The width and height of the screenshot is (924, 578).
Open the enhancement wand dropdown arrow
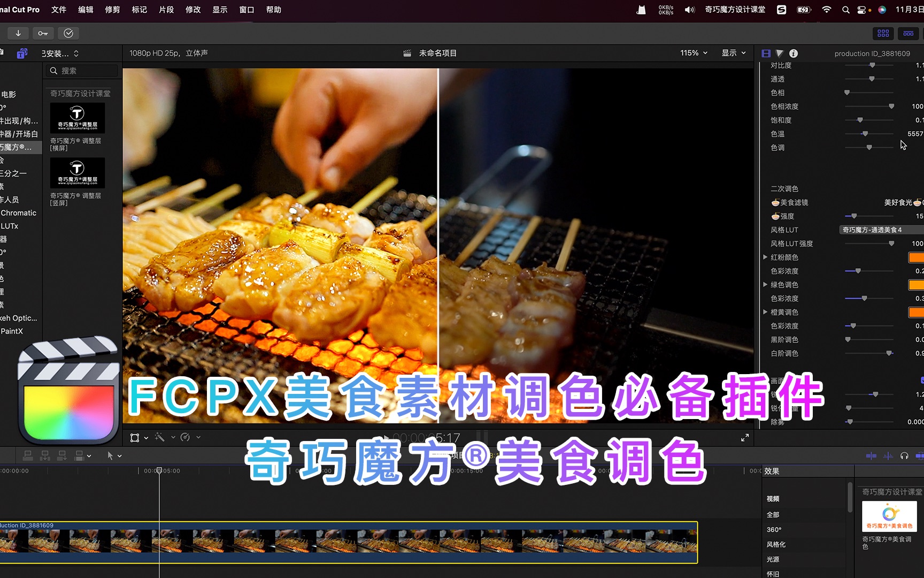click(173, 437)
